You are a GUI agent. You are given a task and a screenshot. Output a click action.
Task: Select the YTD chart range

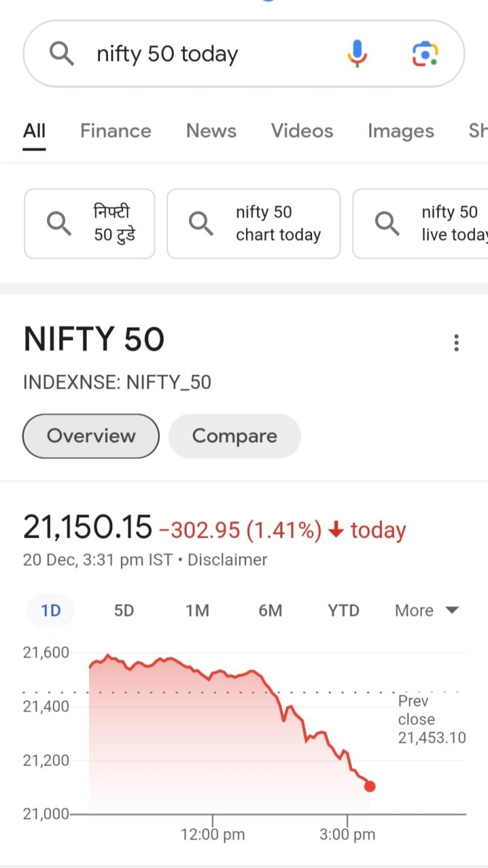(343, 610)
